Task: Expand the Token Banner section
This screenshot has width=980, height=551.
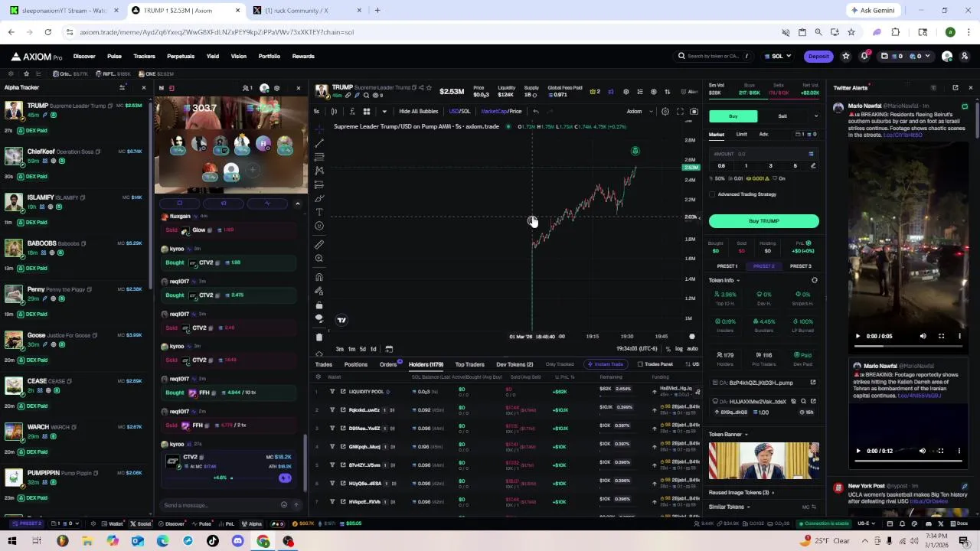Action: tap(728, 435)
